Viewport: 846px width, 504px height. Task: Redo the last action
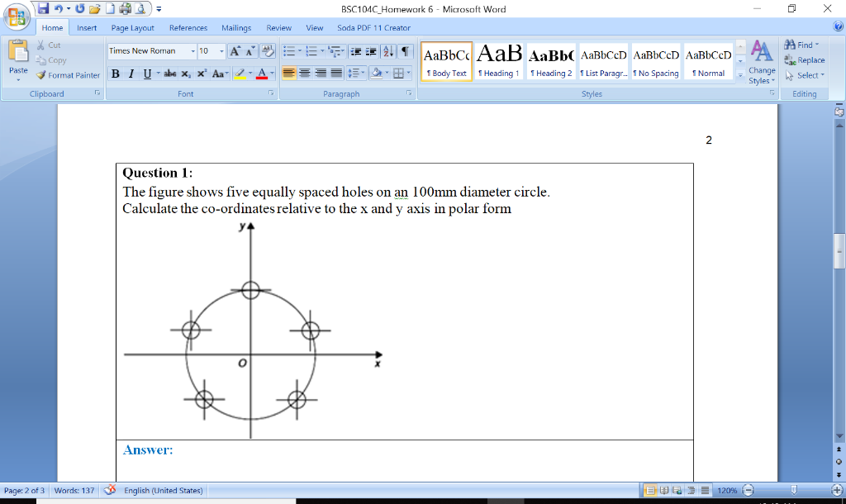point(80,8)
